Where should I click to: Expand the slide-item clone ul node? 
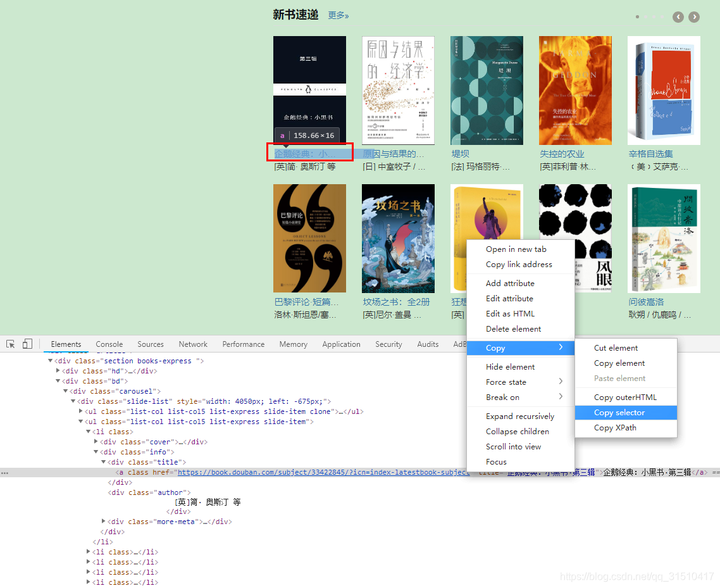tap(80, 411)
